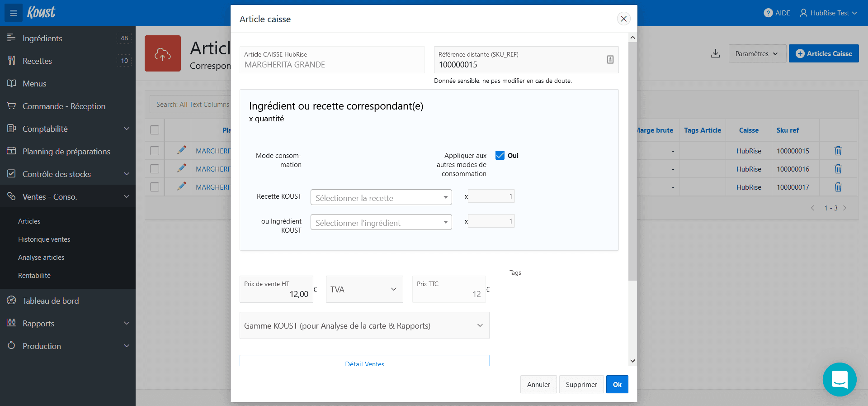Click the Tableau de bord gauge icon
This screenshot has height=406, width=868.
click(x=11, y=300)
